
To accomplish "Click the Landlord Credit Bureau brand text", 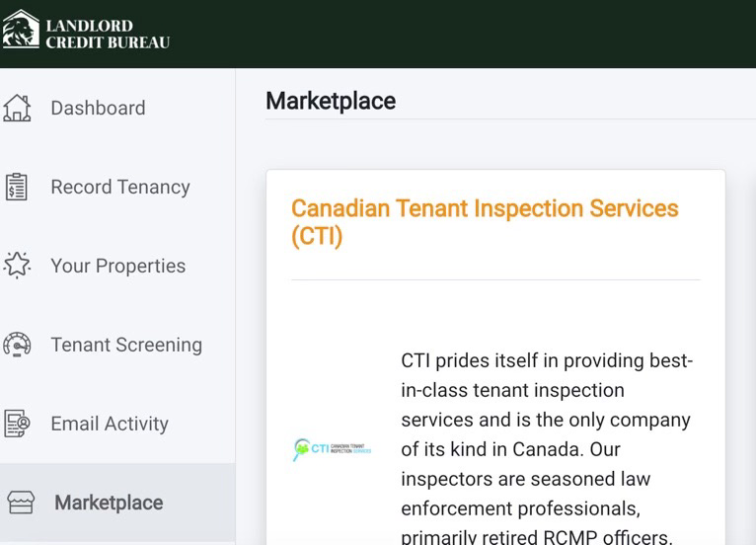I will pos(108,34).
